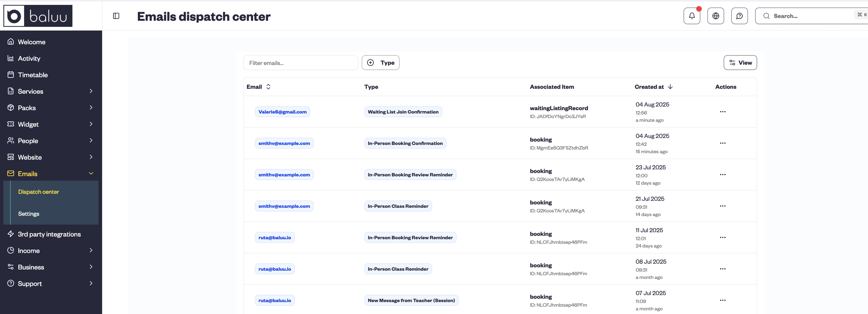Click the waitingListingRecord associated item
868x314 pixels.
559,108
